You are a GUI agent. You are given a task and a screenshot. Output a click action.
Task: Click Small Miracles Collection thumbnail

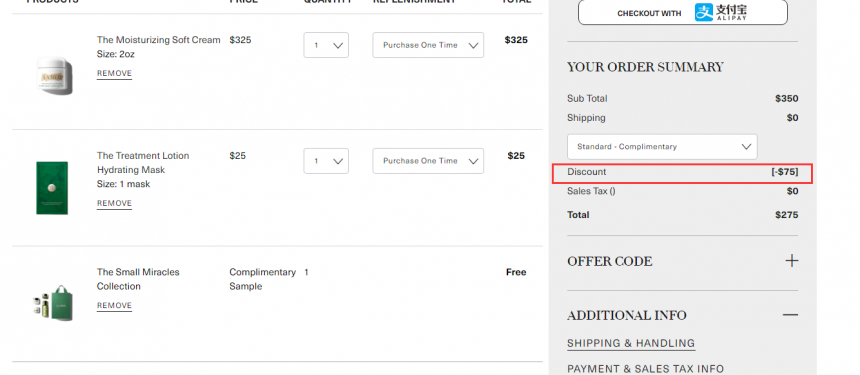53,303
